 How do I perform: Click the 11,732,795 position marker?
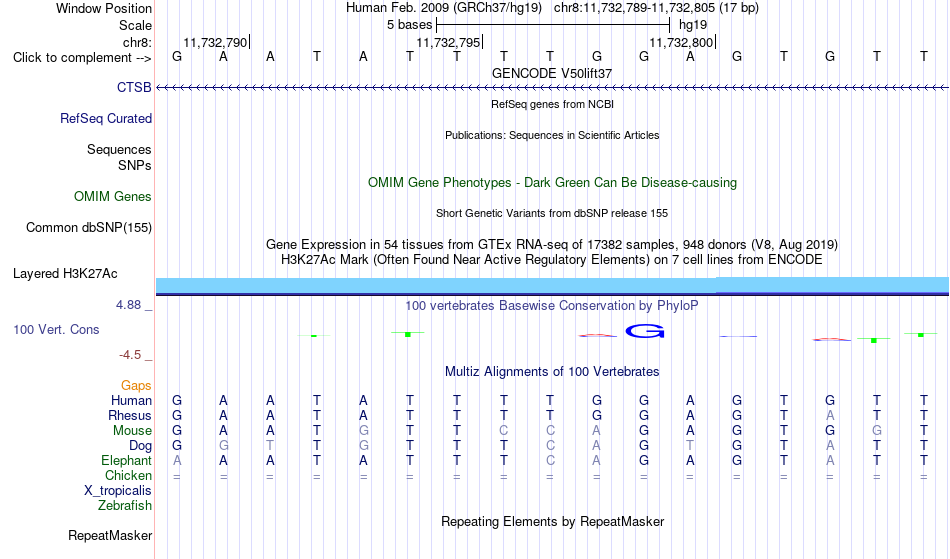[448, 42]
